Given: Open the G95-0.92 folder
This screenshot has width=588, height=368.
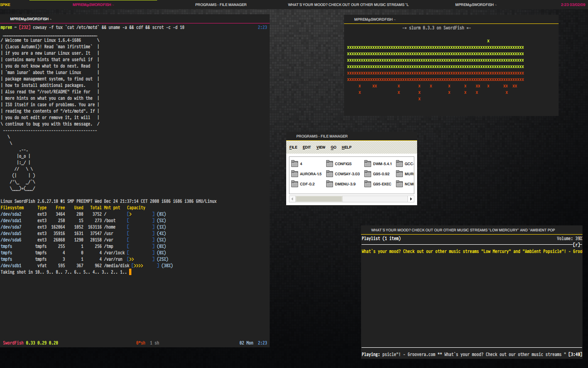Looking at the screenshot, I should click(x=377, y=174).
